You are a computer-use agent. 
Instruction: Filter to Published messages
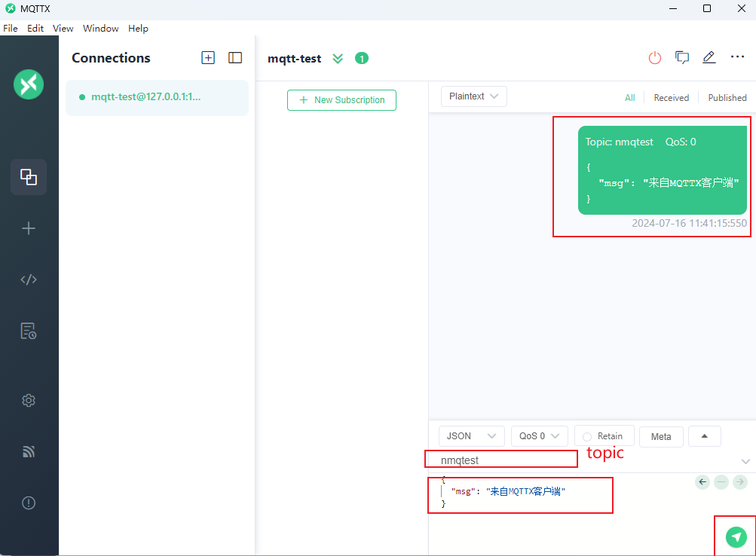pos(727,98)
